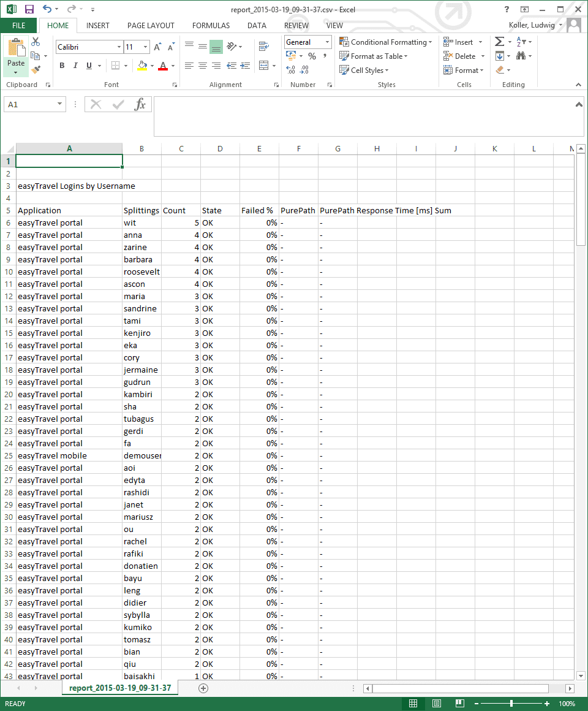Viewport: 588px width, 711px height.
Task: Apply the red font color
Action: pos(163,66)
